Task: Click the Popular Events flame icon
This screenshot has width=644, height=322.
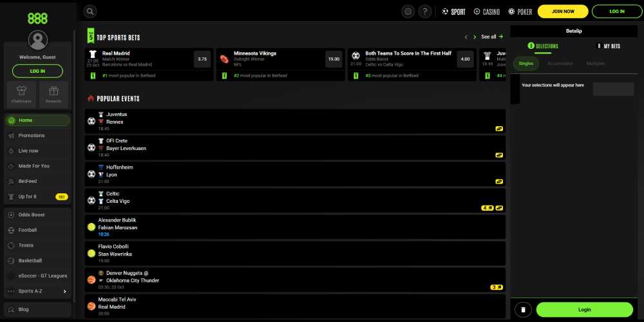Action: click(91, 99)
